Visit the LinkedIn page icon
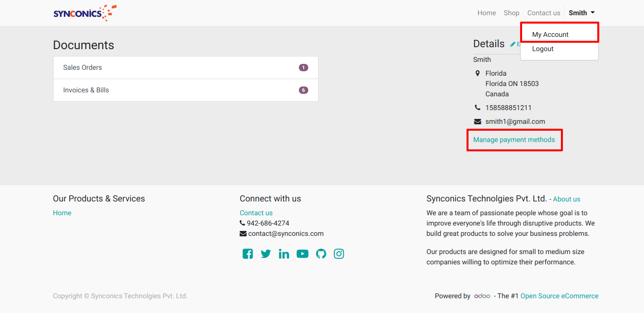 [x=284, y=254]
